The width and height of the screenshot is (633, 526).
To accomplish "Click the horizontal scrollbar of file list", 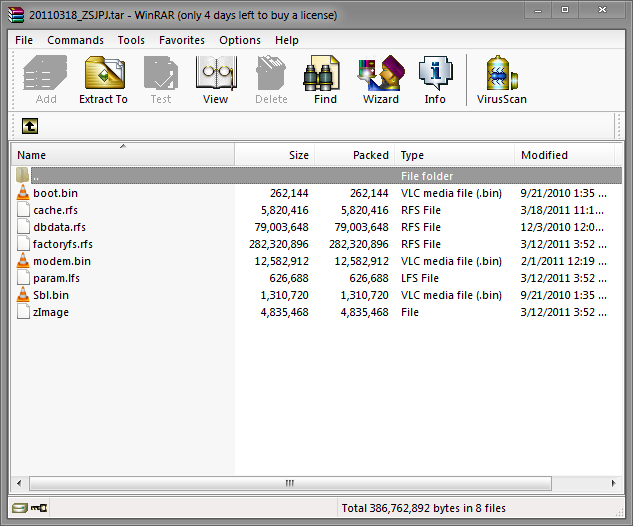I will 292,483.
